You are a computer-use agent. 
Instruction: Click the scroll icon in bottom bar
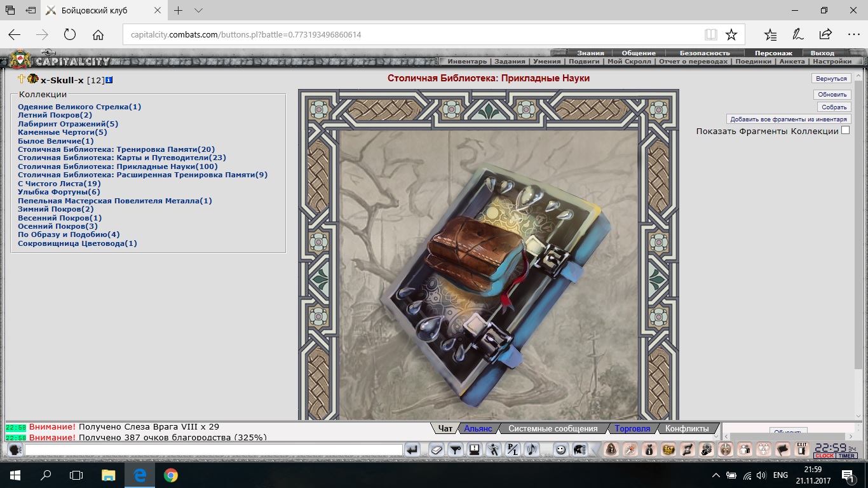click(687, 450)
